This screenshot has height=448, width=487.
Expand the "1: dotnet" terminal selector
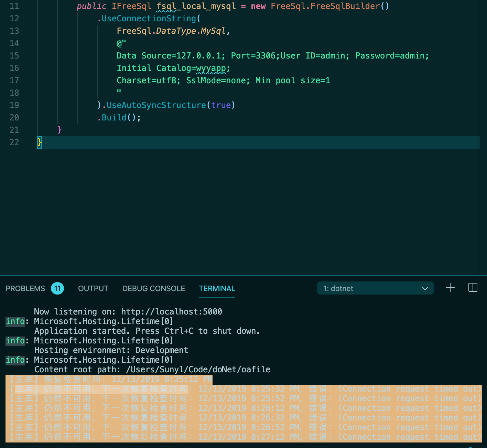click(375, 288)
